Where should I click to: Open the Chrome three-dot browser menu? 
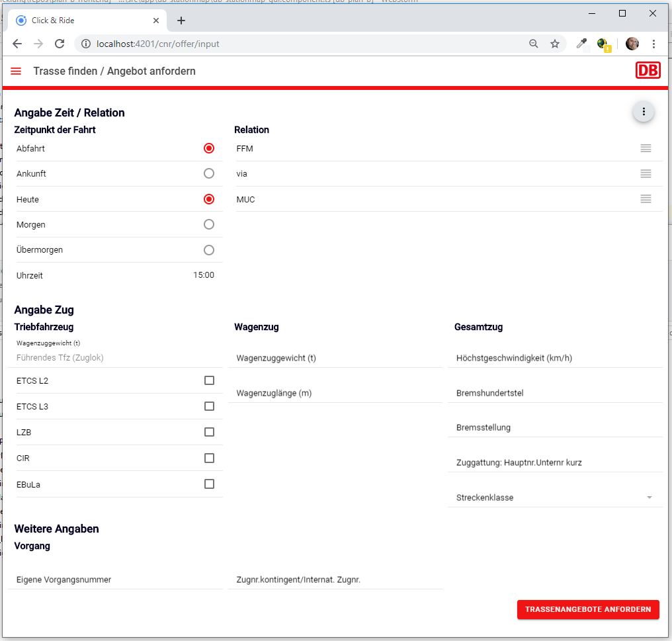653,44
